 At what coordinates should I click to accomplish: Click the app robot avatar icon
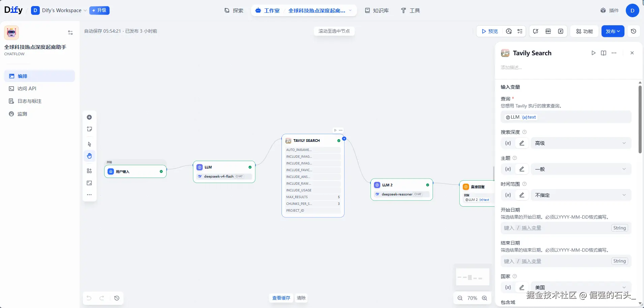click(11, 33)
